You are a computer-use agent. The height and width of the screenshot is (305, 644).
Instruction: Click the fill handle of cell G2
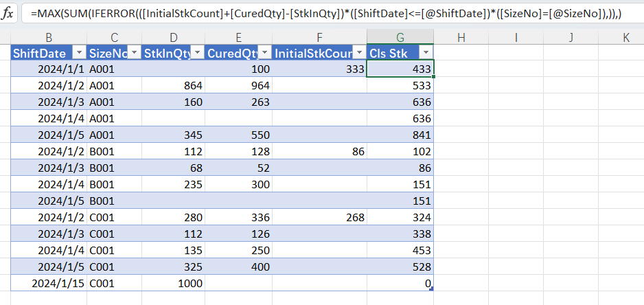coord(433,76)
